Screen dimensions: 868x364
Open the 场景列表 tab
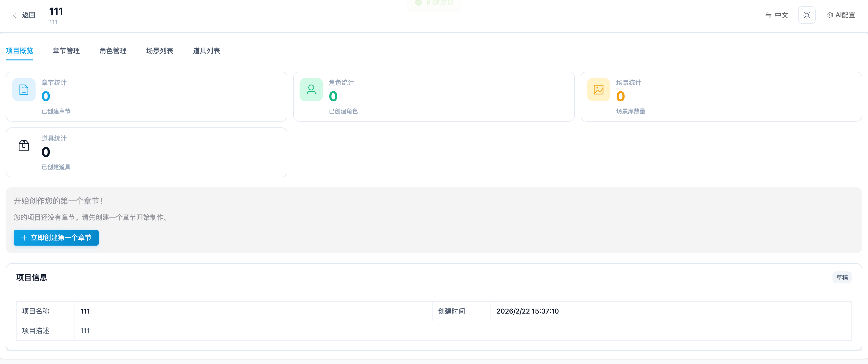pos(159,51)
